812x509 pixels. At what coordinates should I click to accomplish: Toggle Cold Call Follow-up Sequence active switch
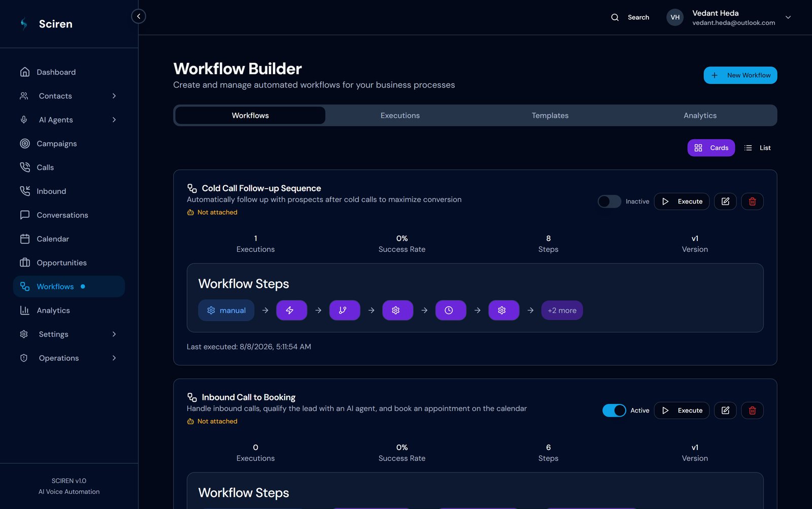(x=609, y=201)
